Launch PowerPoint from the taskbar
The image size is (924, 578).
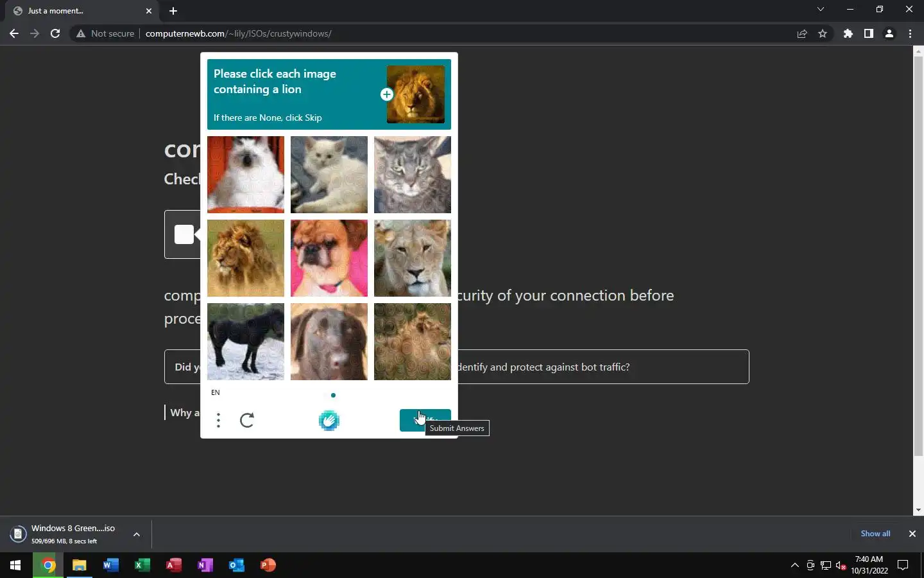[x=268, y=565]
